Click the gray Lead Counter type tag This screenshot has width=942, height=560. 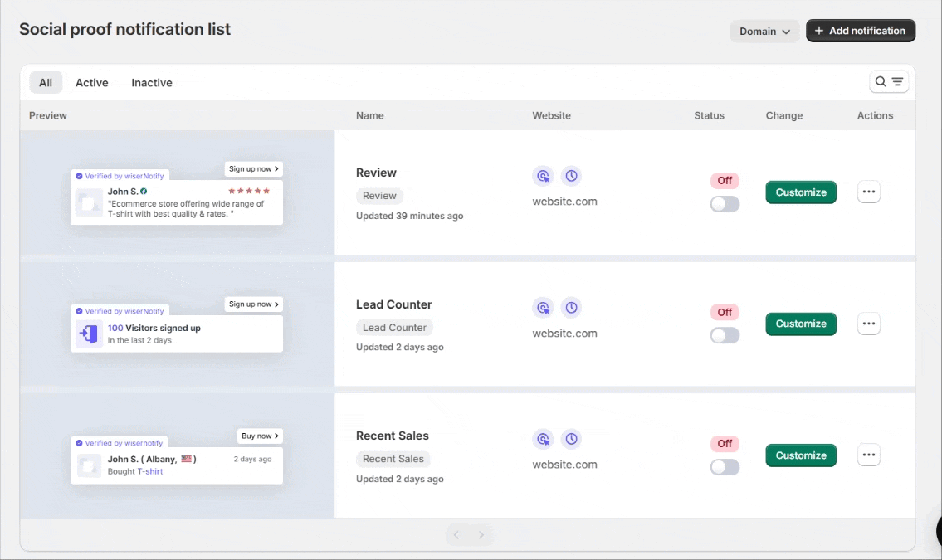[394, 328]
